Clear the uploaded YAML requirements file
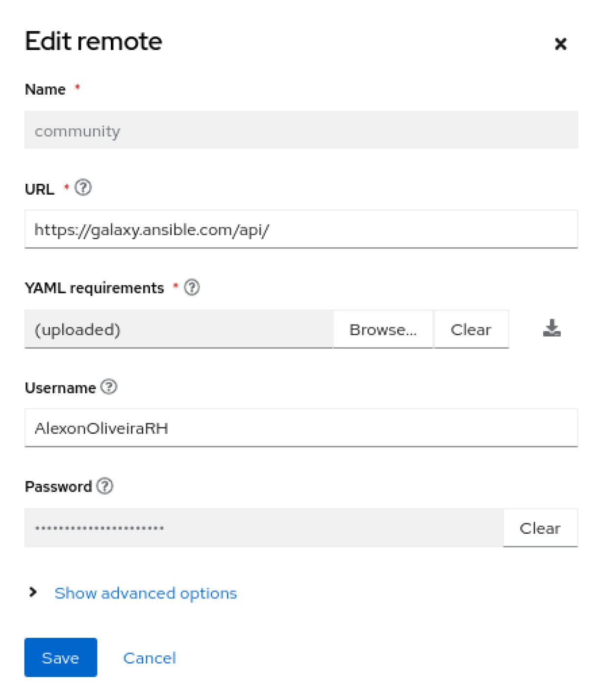The width and height of the screenshot is (604, 700). (x=471, y=329)
